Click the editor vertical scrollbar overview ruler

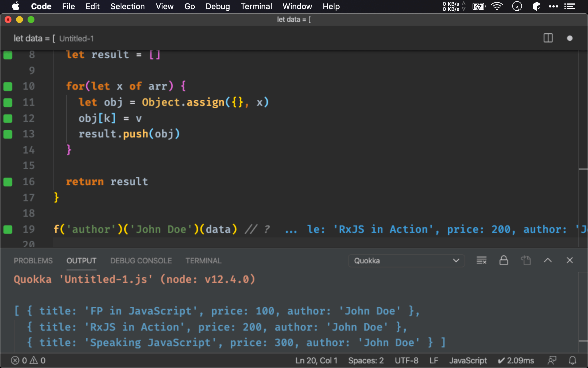tap(583, 149)
